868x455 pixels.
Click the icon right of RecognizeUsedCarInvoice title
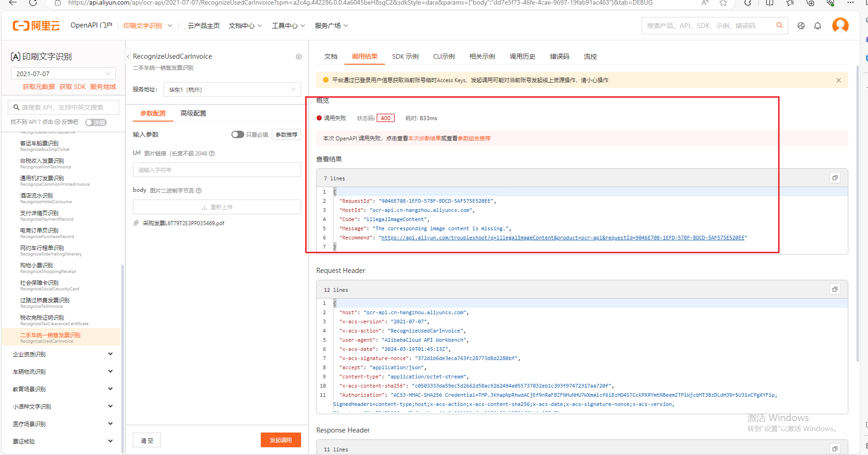click(299, 56)
